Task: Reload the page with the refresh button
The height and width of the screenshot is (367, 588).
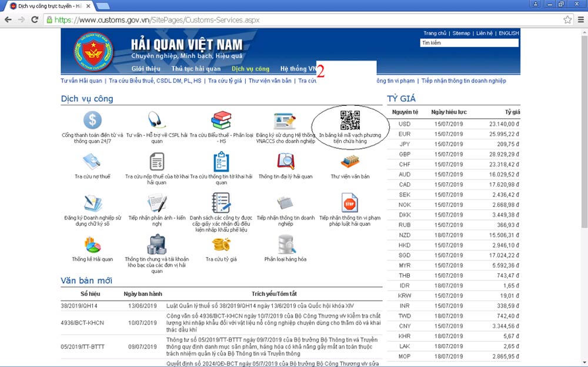Action: coord(35,19)
